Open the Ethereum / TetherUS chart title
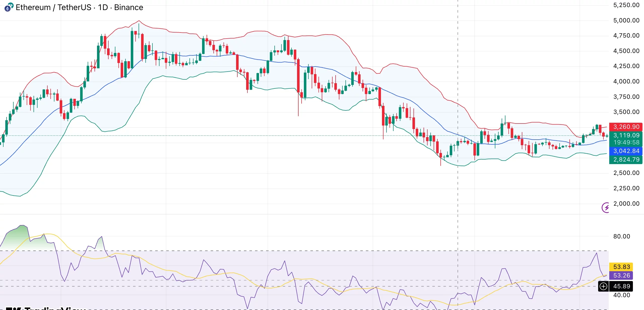This screenshot has width=644, height=310. pyautogui.click(x=79, y=8)
